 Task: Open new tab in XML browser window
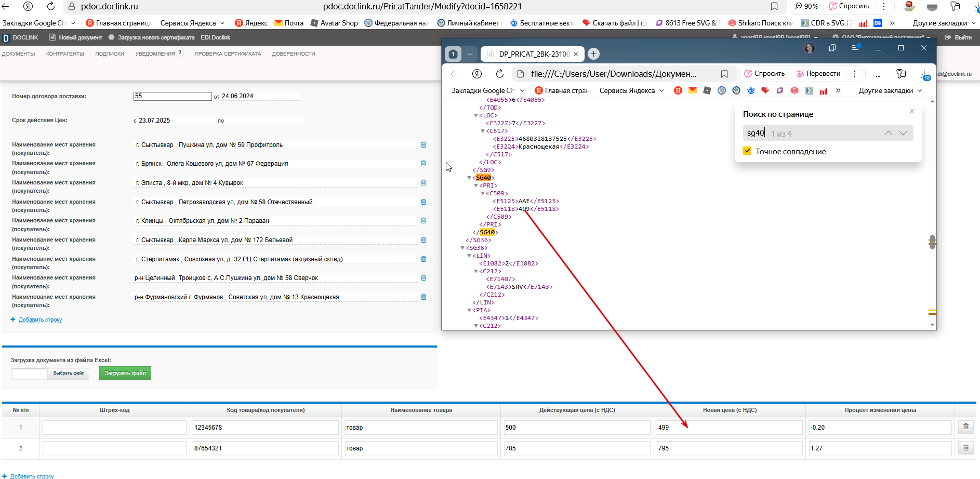coord(593,54)
